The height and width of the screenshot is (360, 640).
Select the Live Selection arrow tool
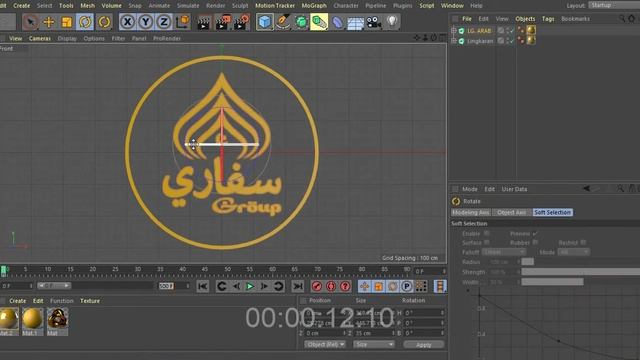point(31,22)
